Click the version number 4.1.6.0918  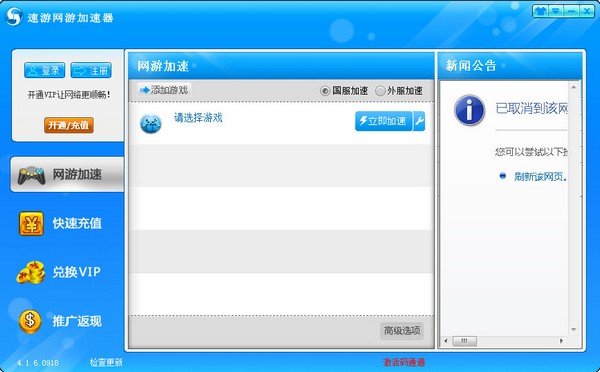(38, 363)
